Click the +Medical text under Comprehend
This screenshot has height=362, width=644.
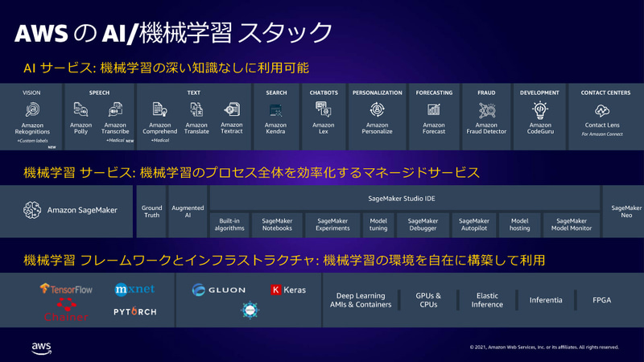pos(159,140)
